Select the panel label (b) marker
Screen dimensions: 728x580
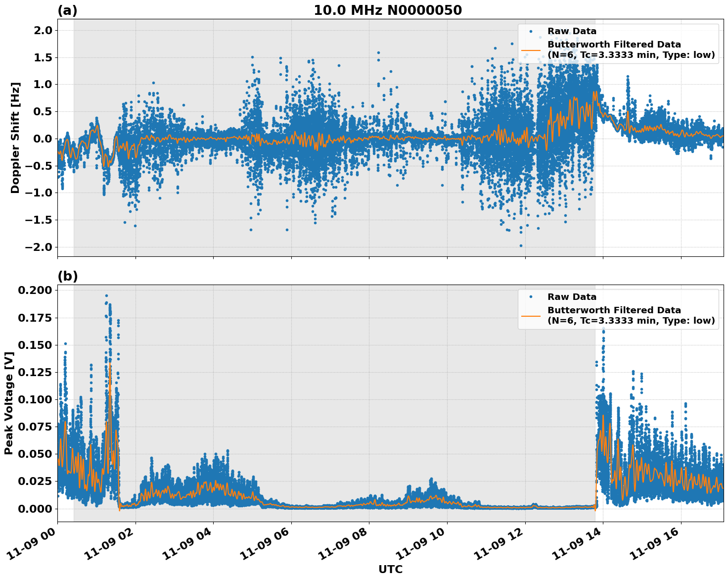68,275
